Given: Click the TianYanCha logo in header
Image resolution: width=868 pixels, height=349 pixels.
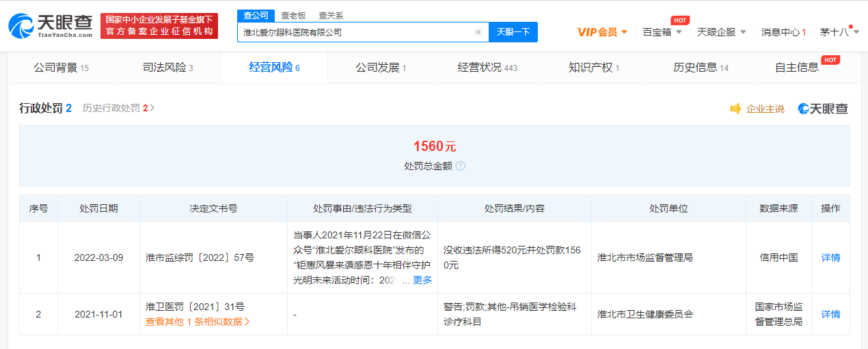Looking at the screenshot, I should point(51,25).
